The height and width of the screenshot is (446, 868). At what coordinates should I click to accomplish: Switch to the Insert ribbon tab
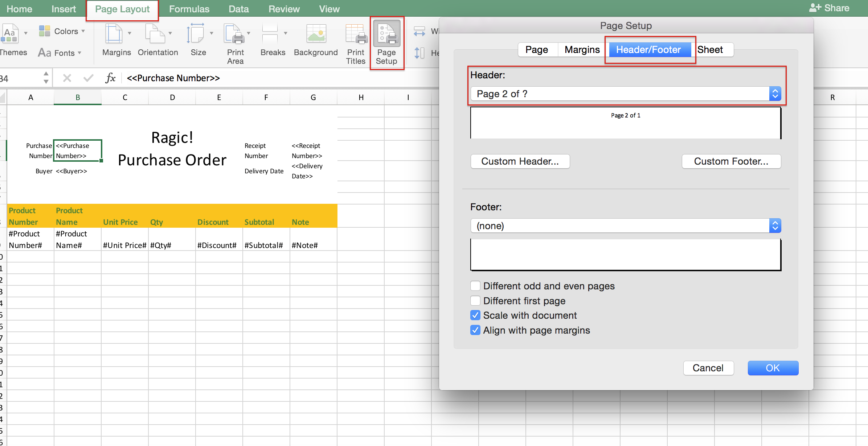(x=64, y=9)
